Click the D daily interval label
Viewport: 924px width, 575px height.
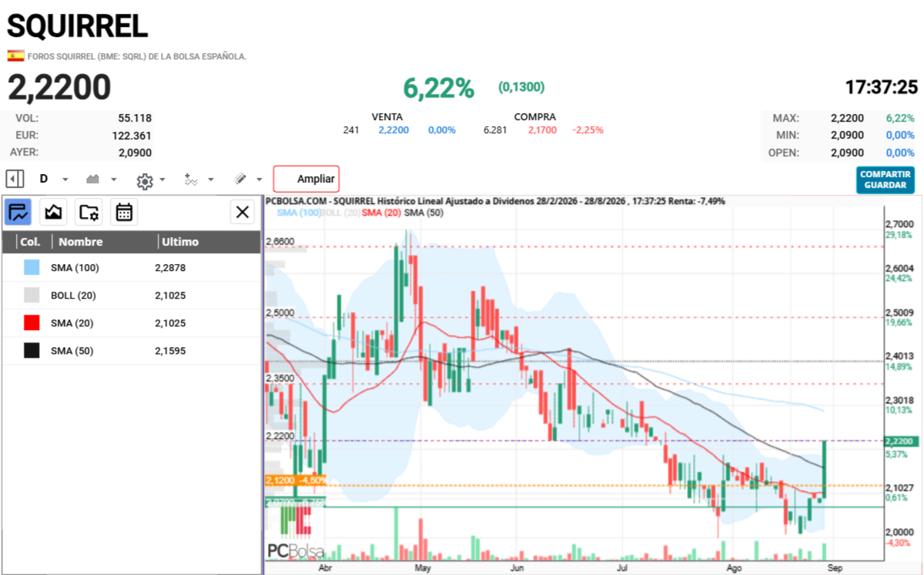click(44, 179)
